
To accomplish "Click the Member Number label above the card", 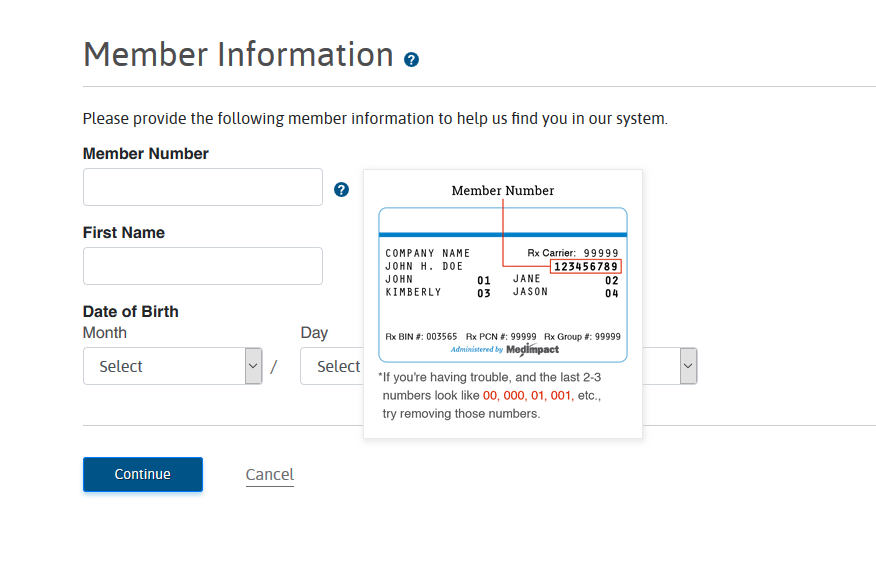I will [502, 190].
